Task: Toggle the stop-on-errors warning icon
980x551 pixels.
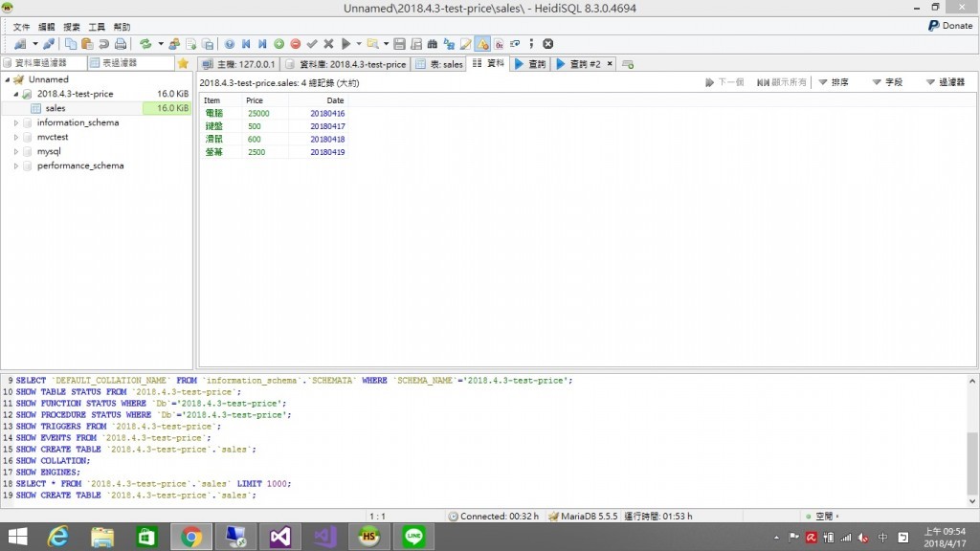Action: pos(482,44)
